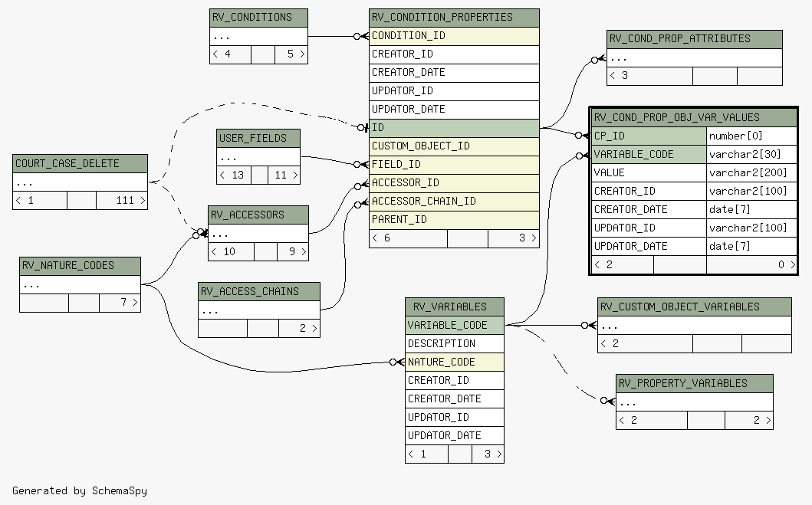Click the '9 >' children count in RV_ACCESSORS
The image size is (812, 505).
point(293,251)
